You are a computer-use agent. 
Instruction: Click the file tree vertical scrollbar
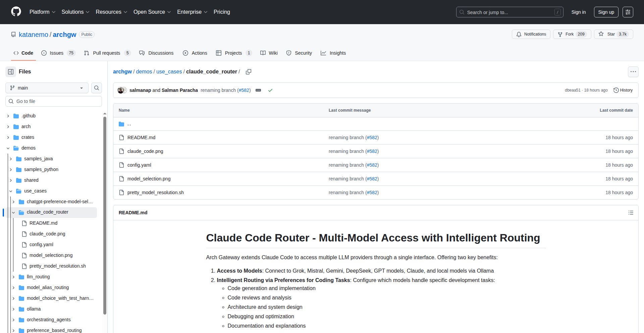[105, 215]
